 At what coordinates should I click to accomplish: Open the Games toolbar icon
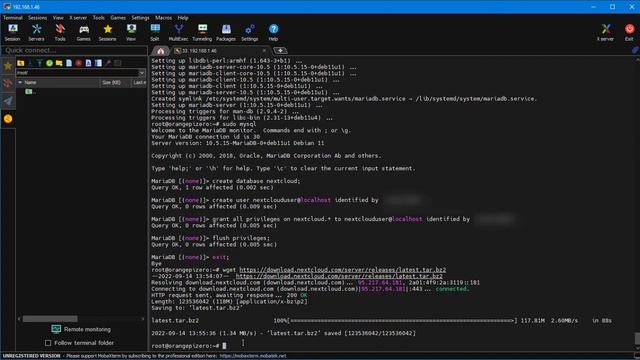coord(84,32)
